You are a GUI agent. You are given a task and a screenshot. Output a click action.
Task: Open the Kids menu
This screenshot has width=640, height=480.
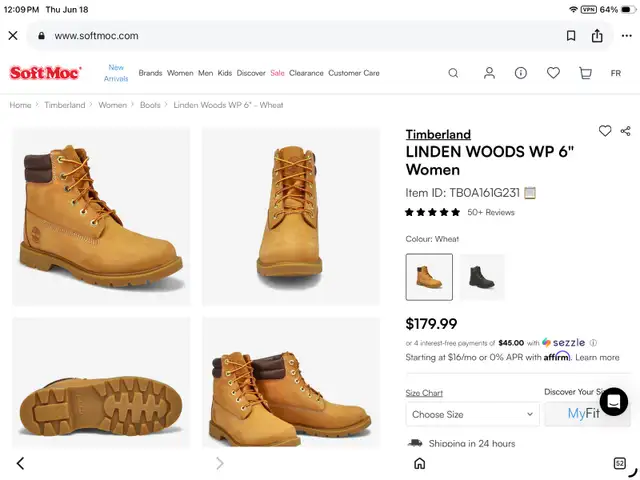[x=224, y=73]
